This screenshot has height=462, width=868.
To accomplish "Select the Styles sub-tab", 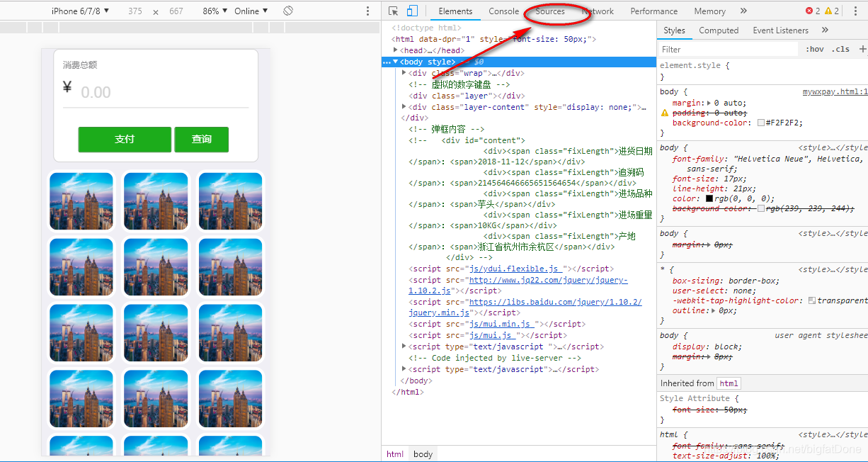I will 674,30.
